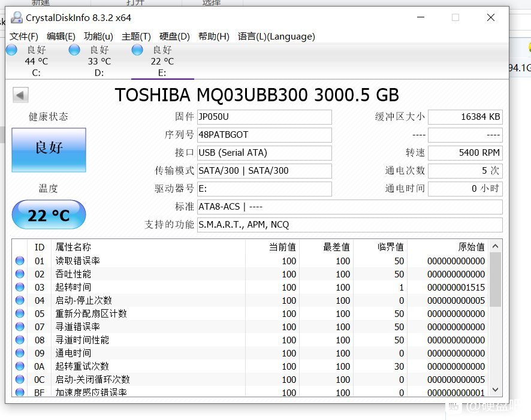Viewport: 531px width, 420px height.
Task: Switch to the C: disk tab at 44 °C
Action: pos(37,61)
